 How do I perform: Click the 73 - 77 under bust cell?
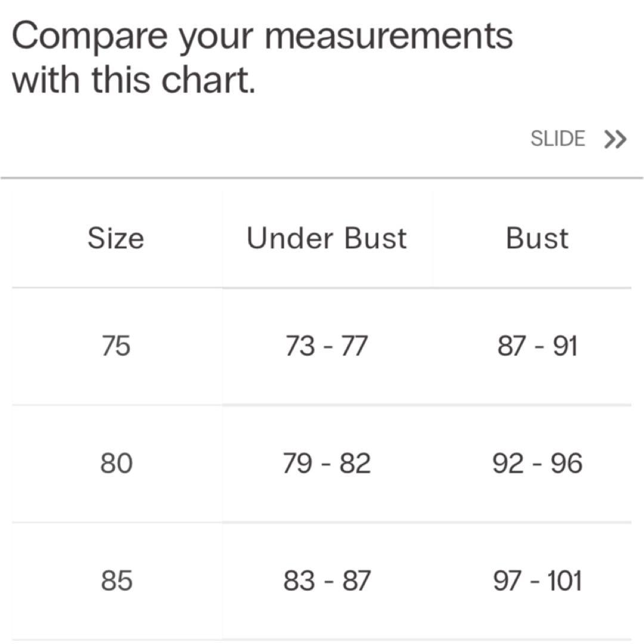[x=327, y=346]
